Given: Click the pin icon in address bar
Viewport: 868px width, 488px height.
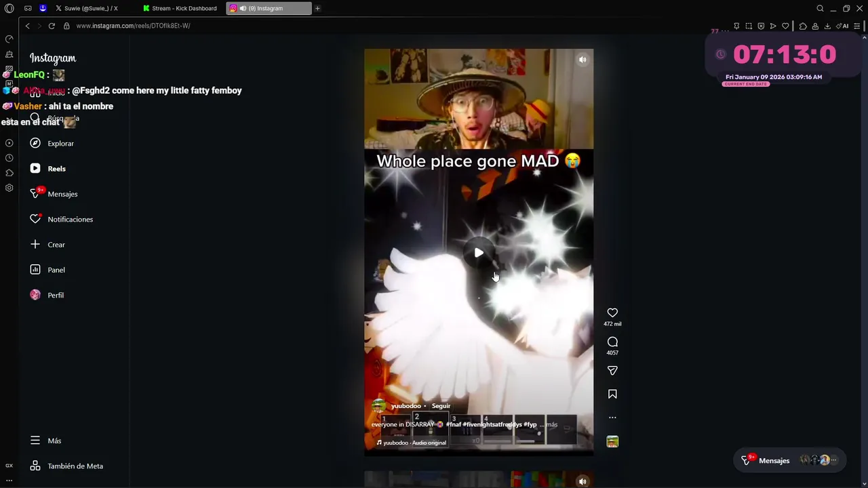Looking at the screenshot, I should (736, 26).
